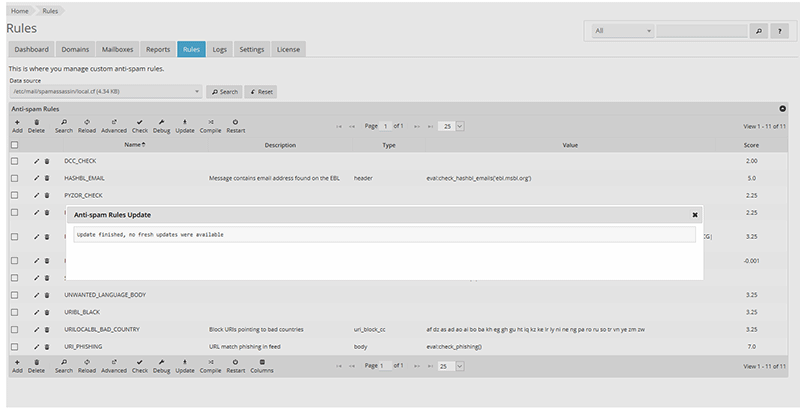
Task: Reload rules using top toolbar
Action: coord(87,126)
